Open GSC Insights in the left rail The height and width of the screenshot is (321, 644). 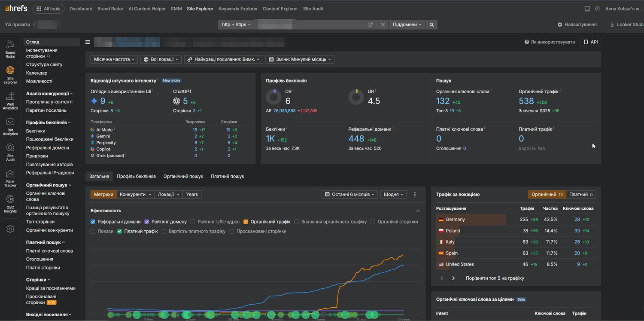(10, 204)
